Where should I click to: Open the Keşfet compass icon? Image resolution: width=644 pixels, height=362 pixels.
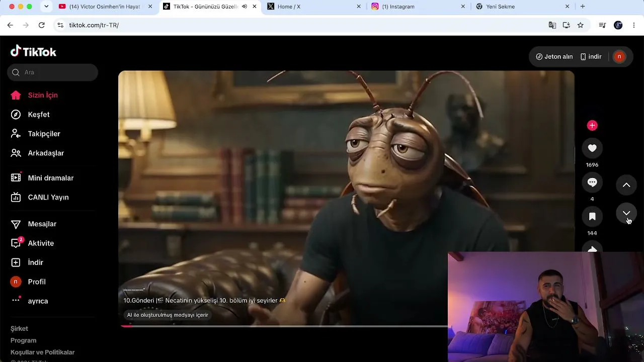pos(16,115)
